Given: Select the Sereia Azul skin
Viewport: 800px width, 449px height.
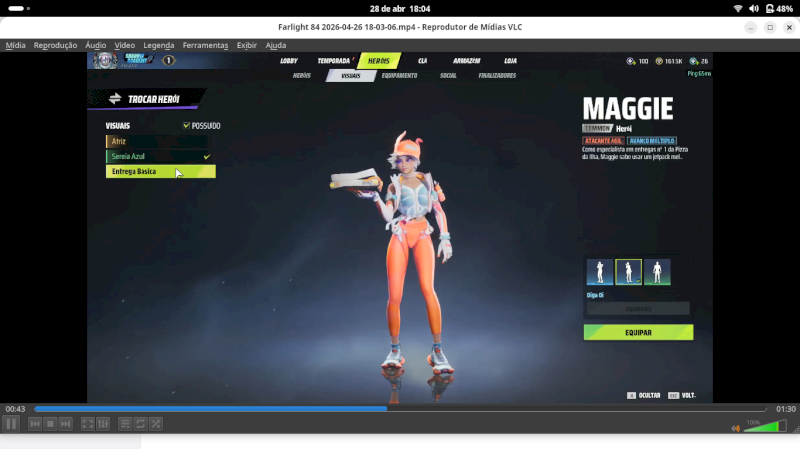Looking at the screenshot, I should (x=161, y=157).
